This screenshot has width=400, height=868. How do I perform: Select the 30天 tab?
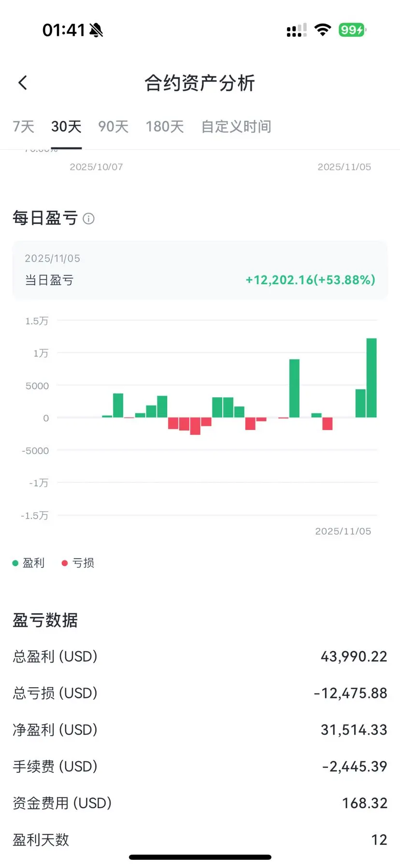tap(66, 127)
